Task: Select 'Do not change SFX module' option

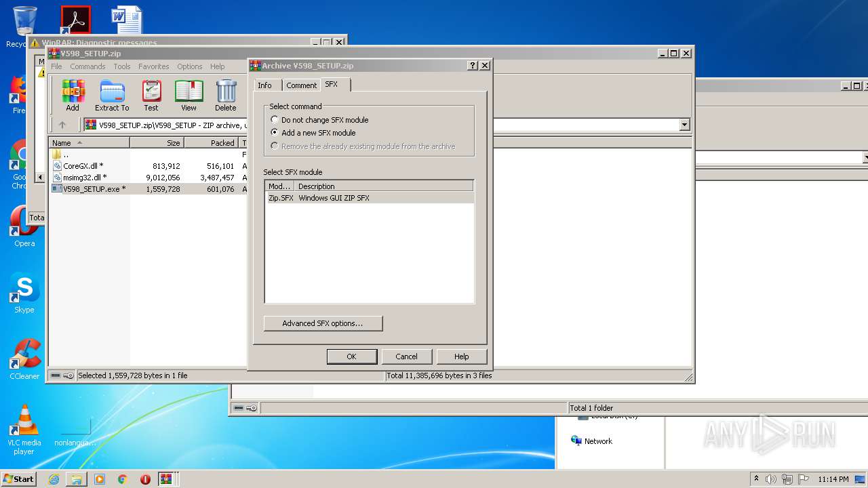Action: click(x=319, y=120)
